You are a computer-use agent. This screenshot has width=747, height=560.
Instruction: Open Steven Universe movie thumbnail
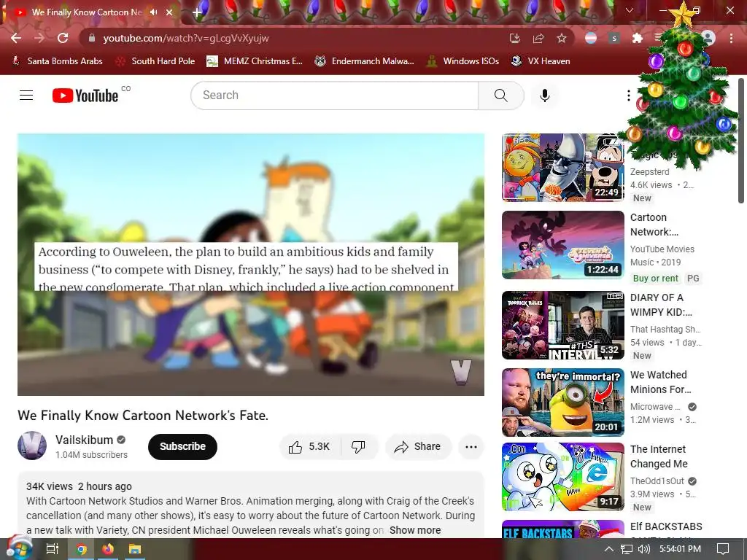[x=562, y=245]
